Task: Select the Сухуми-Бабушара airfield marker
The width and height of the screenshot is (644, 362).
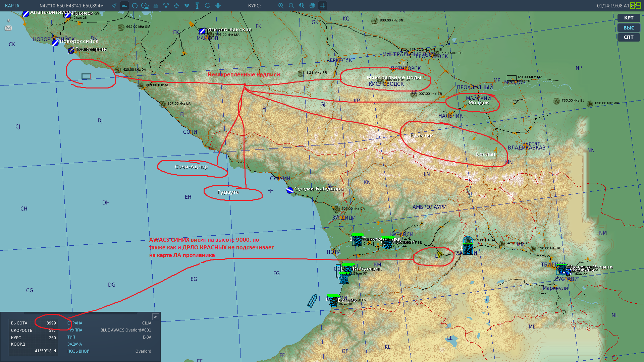Action: pyautogui.click(x=289, y=190)
